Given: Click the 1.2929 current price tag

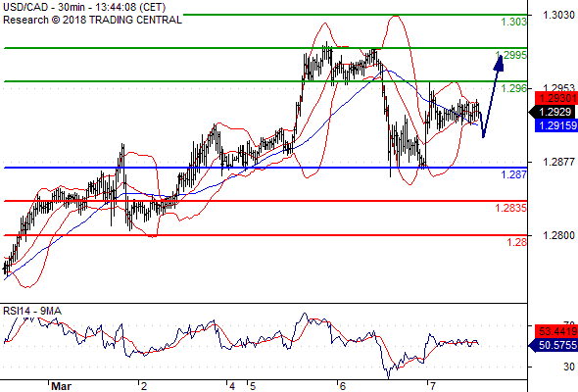Looking at the screenshot, I should pyautogui.click(x=553, y=112).
